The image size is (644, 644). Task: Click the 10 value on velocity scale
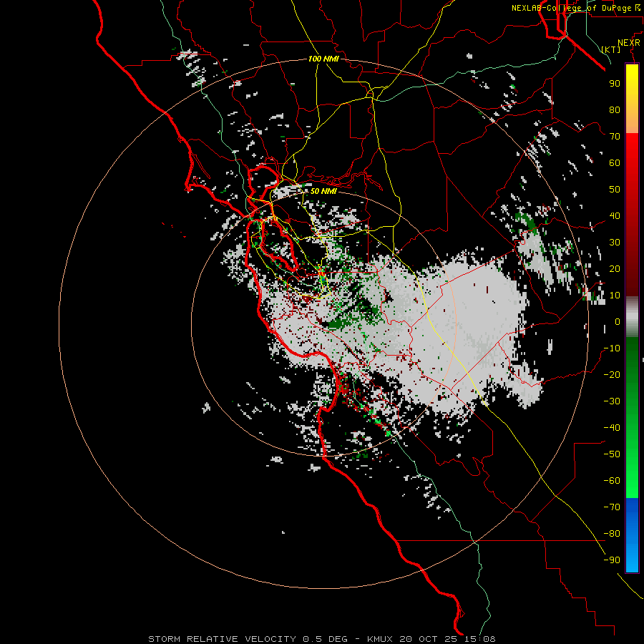tap(615, 296)
